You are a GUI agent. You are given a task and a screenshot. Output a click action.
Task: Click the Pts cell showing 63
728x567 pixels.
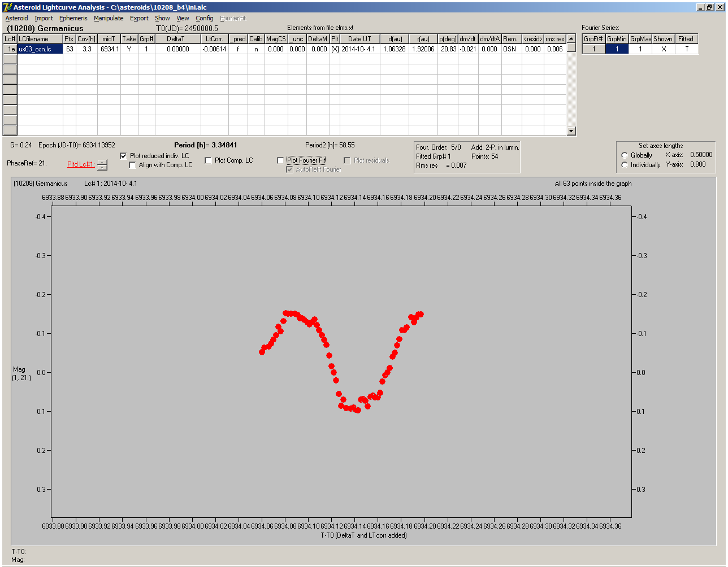[69, 49]
